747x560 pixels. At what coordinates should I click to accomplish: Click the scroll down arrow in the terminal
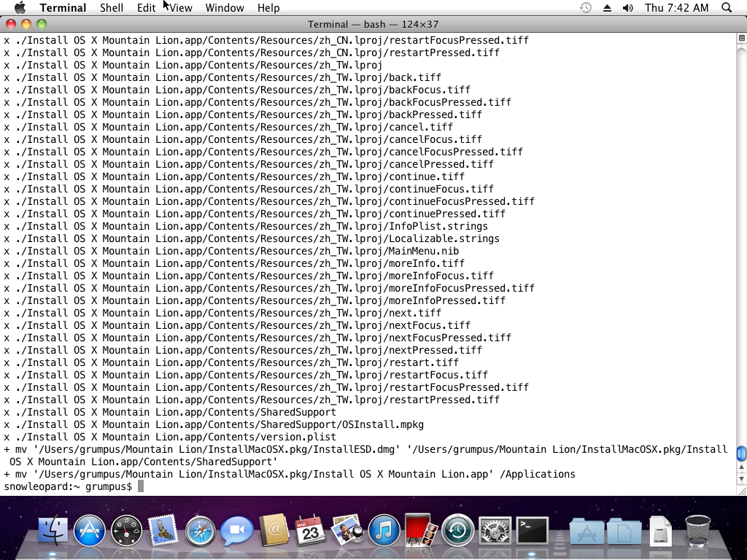click(741, 478)
